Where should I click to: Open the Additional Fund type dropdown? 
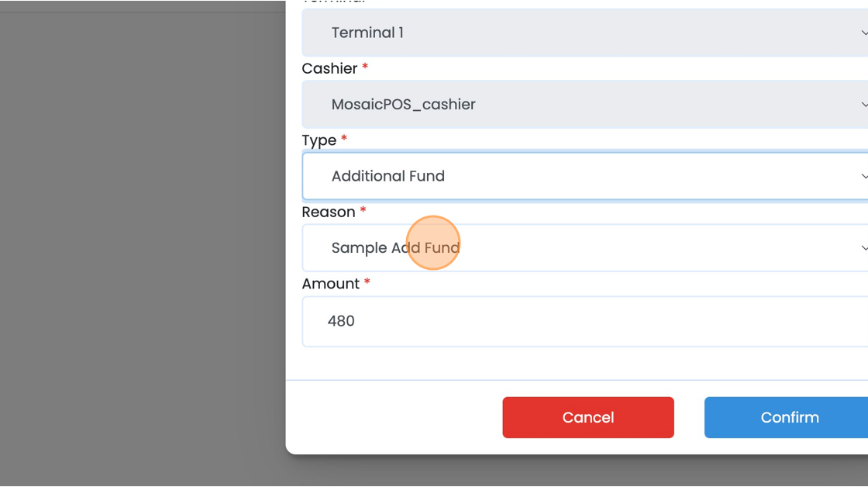pyautogui.click(x=584, y=176)
